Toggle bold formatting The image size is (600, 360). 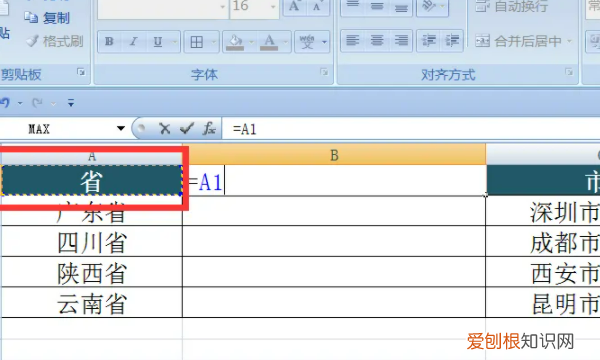pos(109,41)
